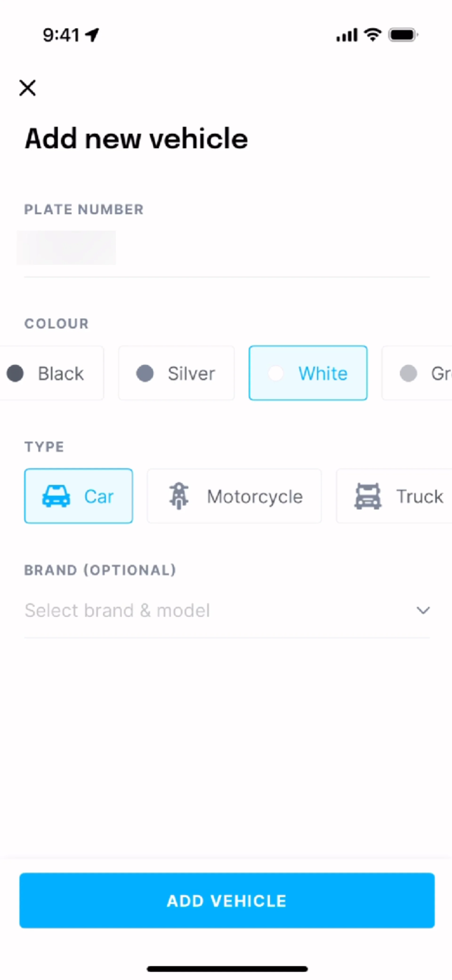This screenshot has height=980, width=452.
Task: Select Silver as vehicle colour
Action: pyautogui.click(x=176, y=373)
